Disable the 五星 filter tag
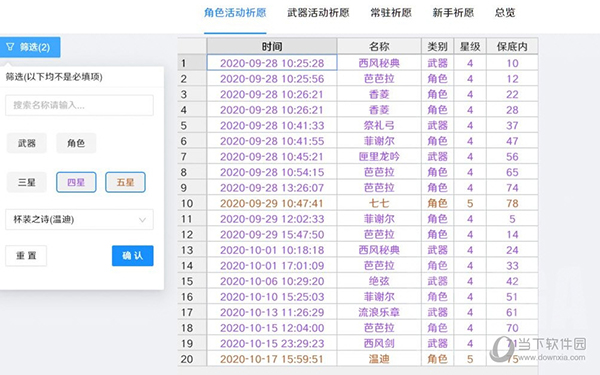600x375 pixels. [125, 182]
